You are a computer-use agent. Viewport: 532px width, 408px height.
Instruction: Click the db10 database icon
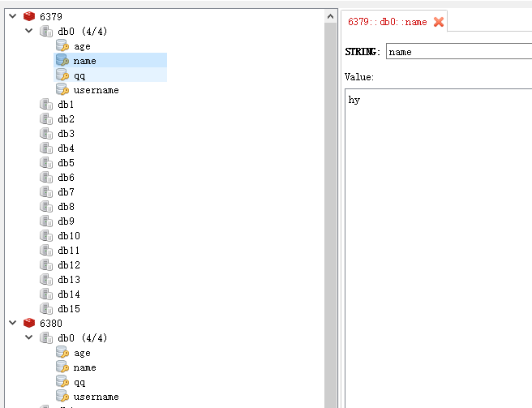[x=46, y=235]
